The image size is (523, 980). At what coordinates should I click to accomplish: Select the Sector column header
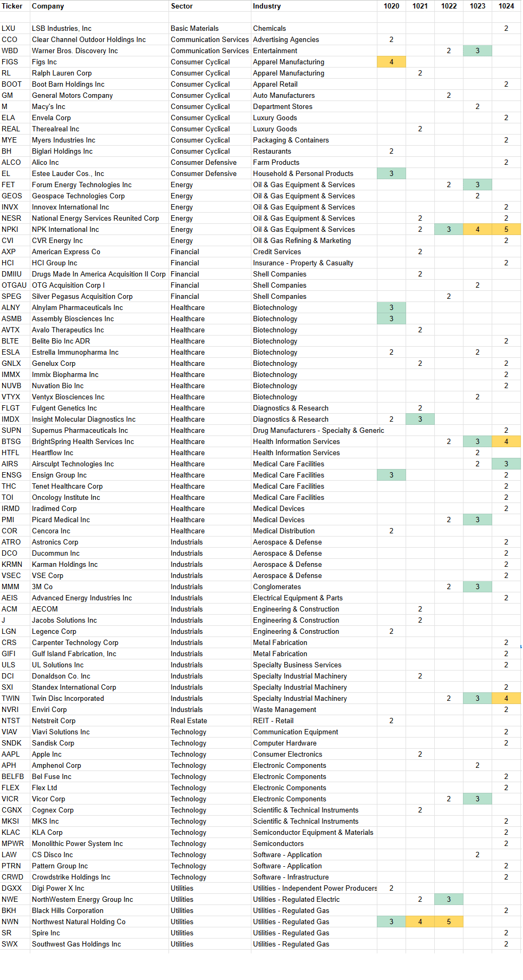click(210, 6)
